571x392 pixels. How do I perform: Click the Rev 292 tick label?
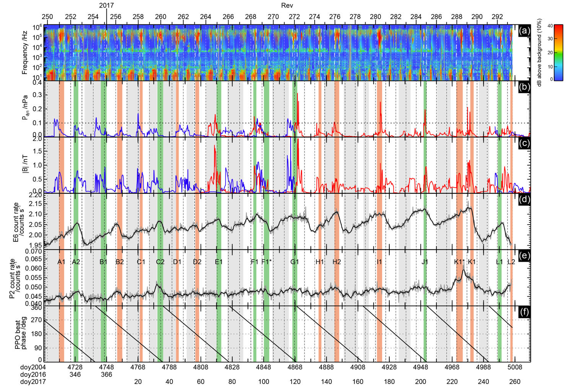497,17
